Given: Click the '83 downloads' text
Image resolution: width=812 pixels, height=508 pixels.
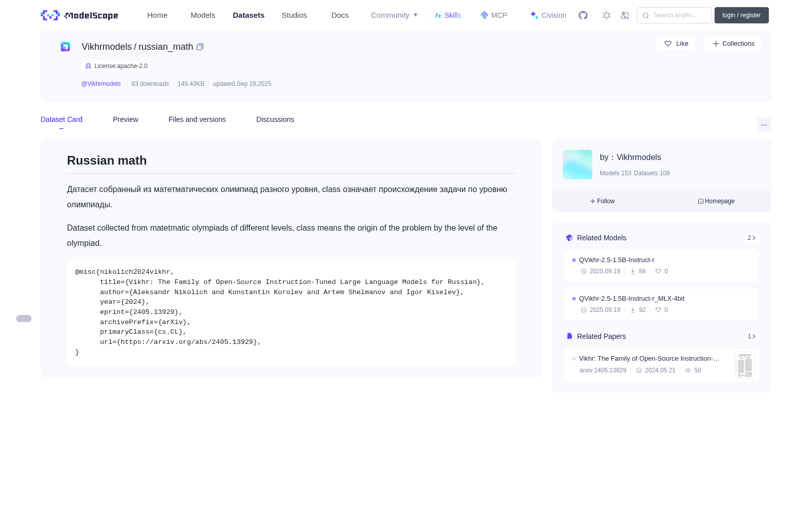Looking at the screenshot, I should point(150,84).
